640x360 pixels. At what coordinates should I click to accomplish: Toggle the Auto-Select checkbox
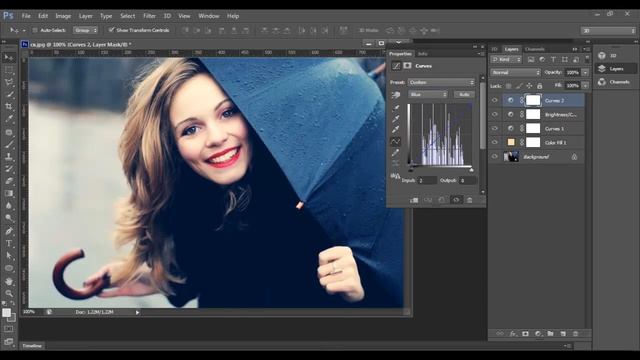click(35, 30)
